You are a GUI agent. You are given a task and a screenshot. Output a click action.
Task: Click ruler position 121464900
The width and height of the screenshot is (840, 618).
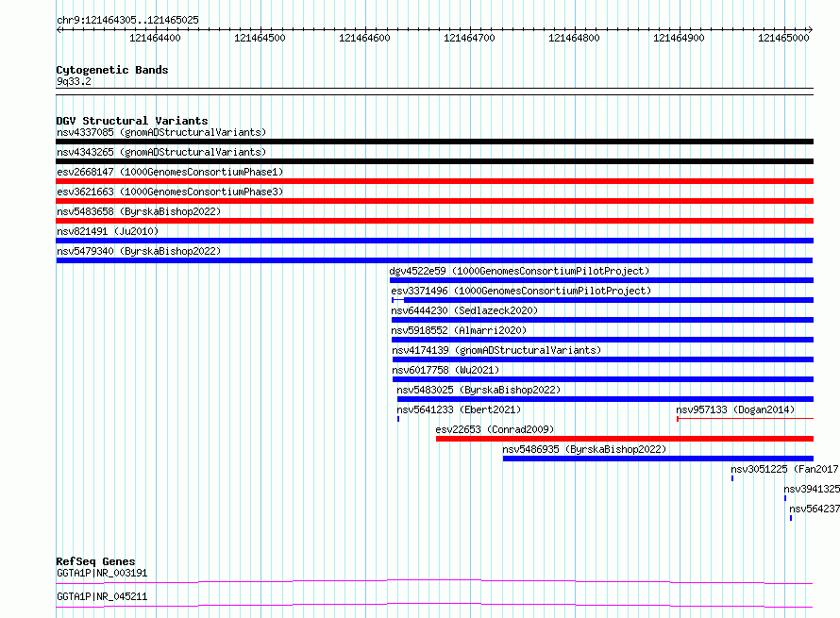pyautogui.click(x=679, y=38)
